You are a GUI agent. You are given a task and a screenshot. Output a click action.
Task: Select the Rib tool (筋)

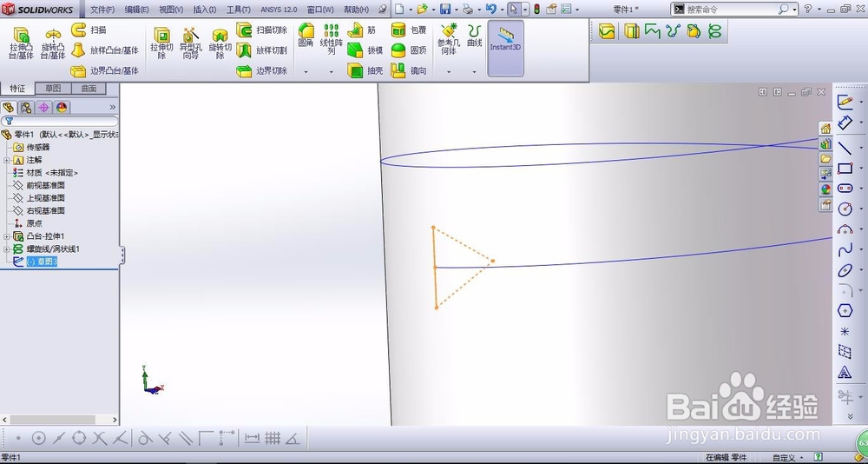pos(362,30)
